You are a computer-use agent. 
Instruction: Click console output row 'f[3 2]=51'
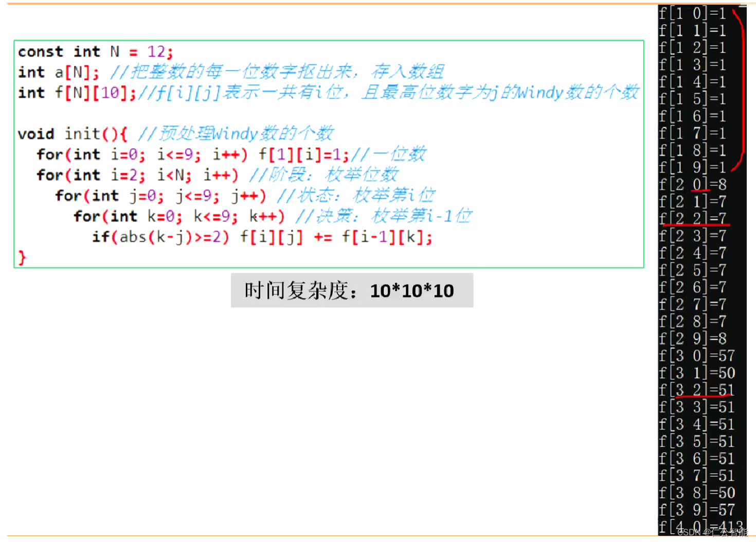697,390
